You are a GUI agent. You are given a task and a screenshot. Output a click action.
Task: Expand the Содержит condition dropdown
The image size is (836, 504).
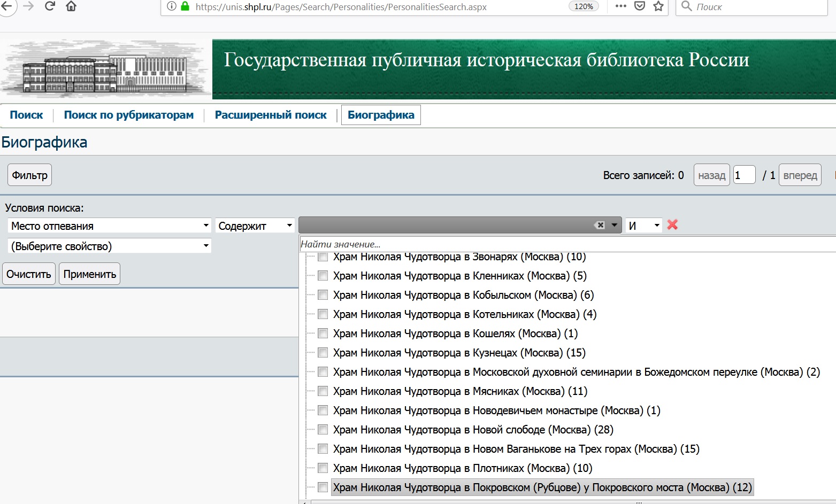pyautogui.click(x=255, y=226)
